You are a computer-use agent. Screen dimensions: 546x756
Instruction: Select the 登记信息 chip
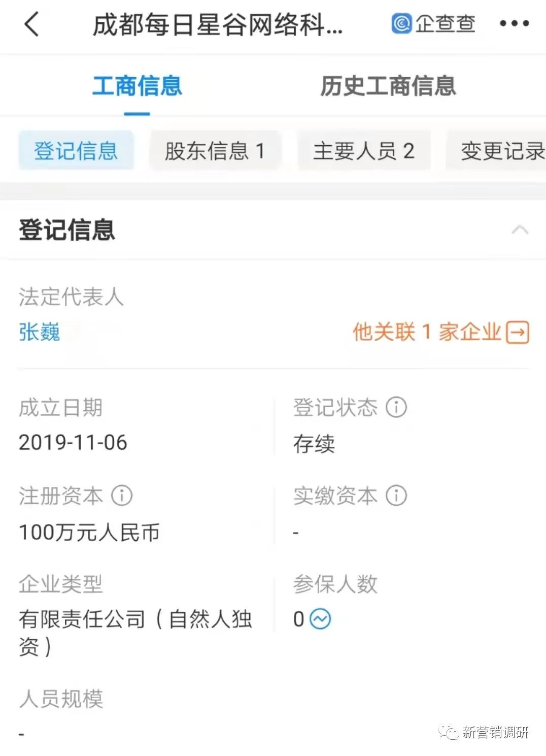tap(76, 150)
